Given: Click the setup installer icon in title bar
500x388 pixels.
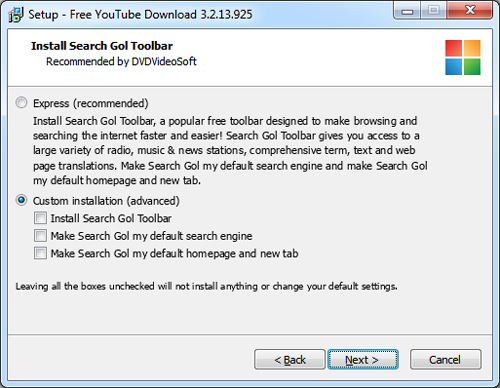Looking at the screenshot, I should tap(16, 15).
